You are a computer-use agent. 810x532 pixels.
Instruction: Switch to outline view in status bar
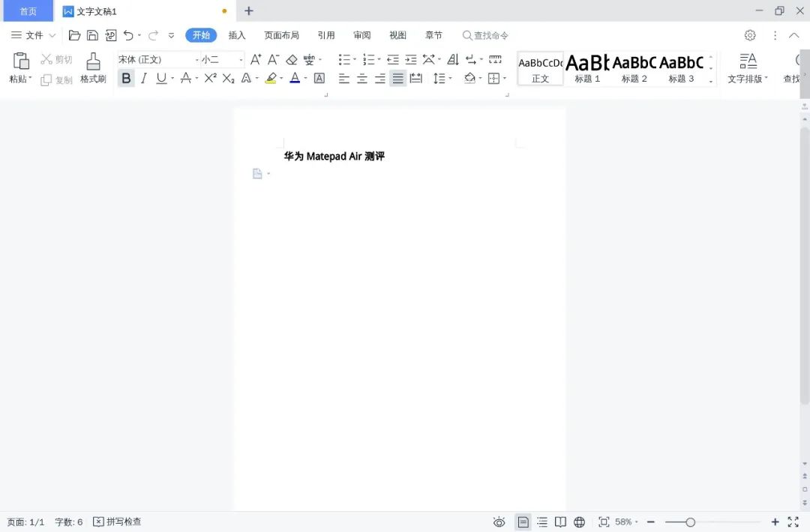pyautogui.click(x=542, y=522)
